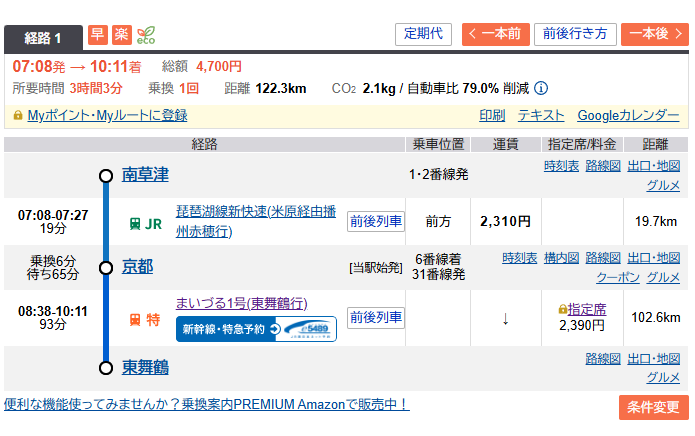This screenshot has height=436, width=695.
Task: Click the 乗換6分 待ち65分 text
Action: 53,268
